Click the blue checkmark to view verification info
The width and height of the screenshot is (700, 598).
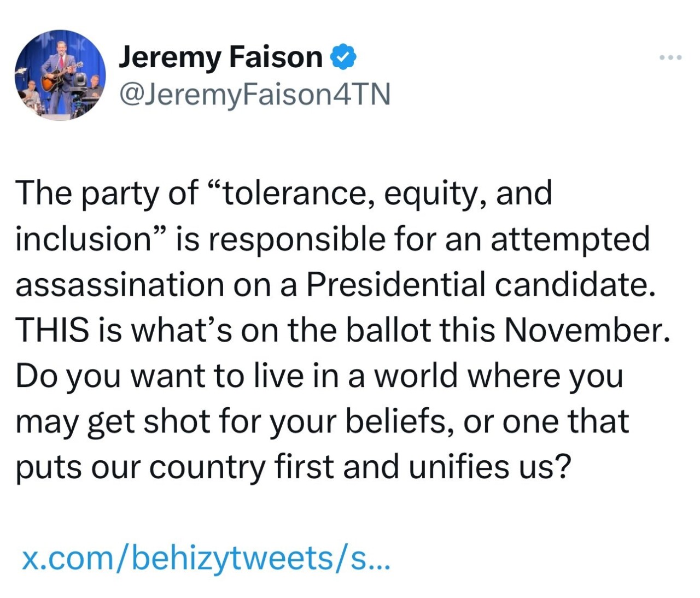click(343, 56)
